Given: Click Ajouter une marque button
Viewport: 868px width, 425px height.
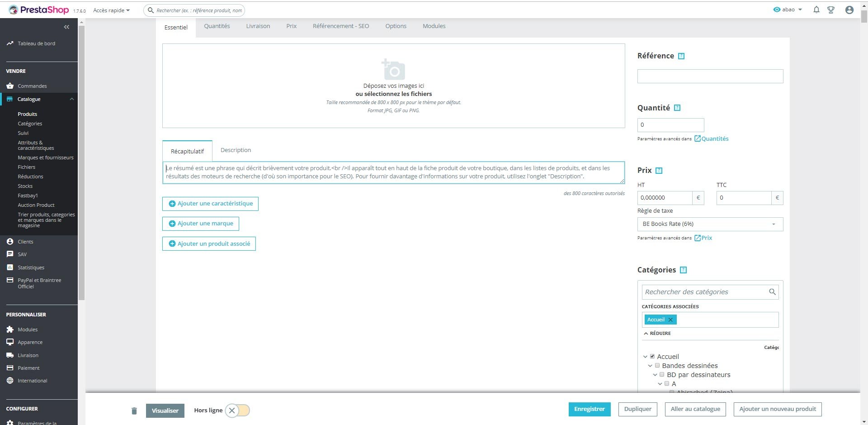Looking at the screenshot, I should (x=201, y=224).
